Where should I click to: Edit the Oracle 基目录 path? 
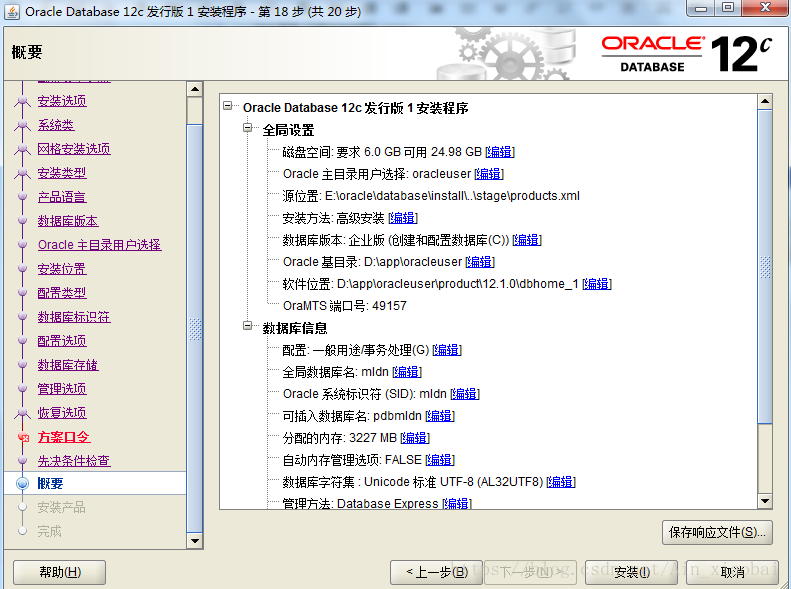pos(480,262)
